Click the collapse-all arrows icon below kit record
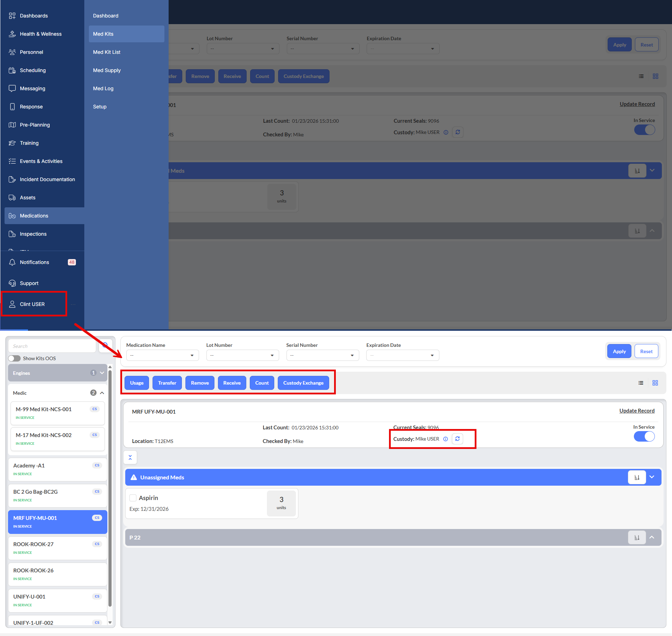 pos(130,457)
